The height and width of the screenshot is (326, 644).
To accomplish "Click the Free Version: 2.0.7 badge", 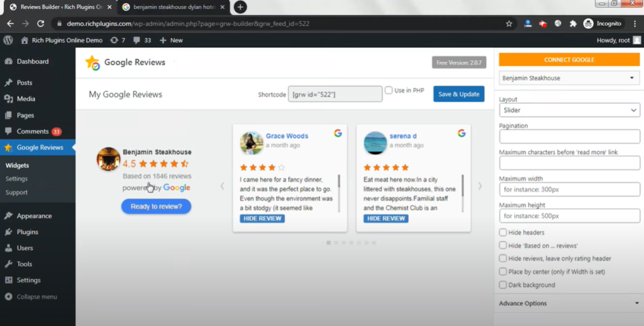I will click(x=459, y=62).
